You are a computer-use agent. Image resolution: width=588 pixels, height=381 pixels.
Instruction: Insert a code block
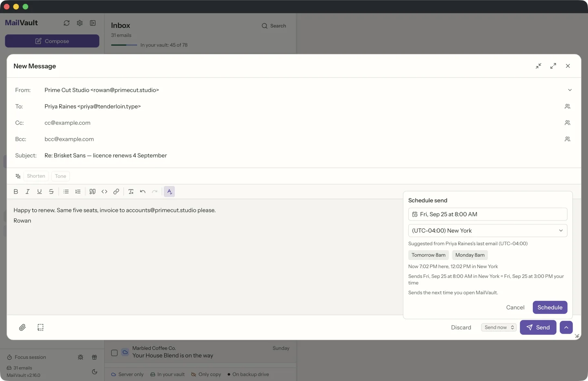[x=105, y=192]
